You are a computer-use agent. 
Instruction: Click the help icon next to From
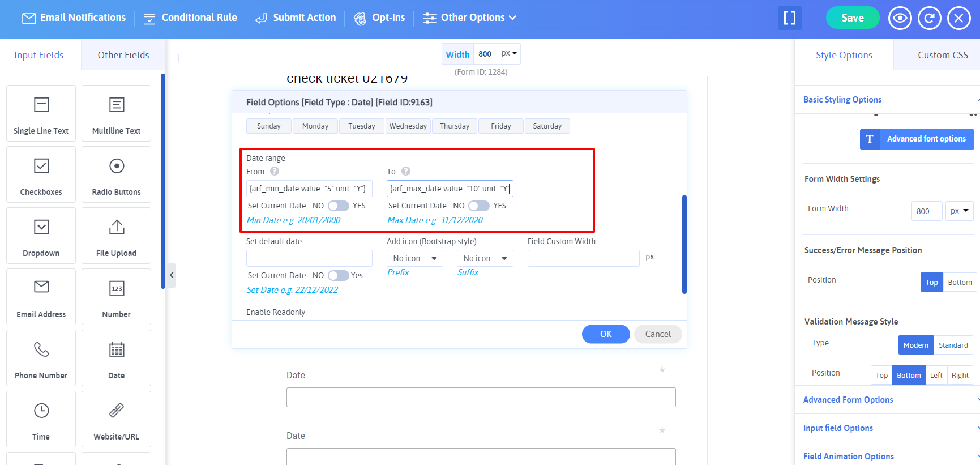click(x=275, y=171)
